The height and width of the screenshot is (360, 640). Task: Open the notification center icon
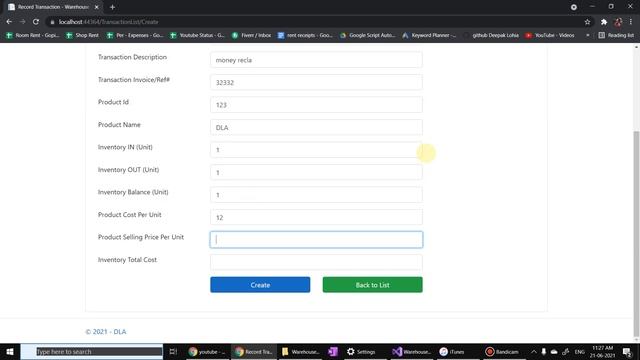pyautogui.click(x=627, y=351)
